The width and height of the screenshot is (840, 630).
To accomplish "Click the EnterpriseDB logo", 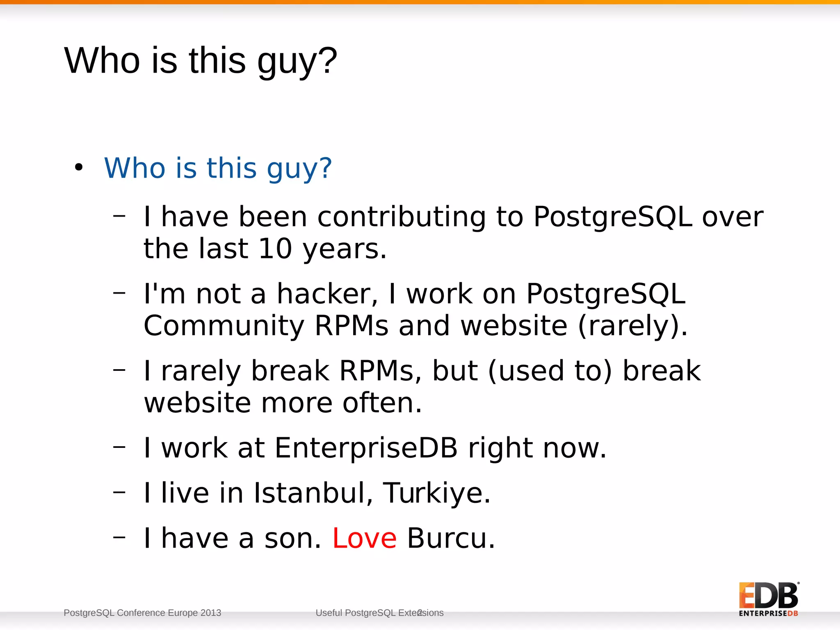I will (769, 598).
